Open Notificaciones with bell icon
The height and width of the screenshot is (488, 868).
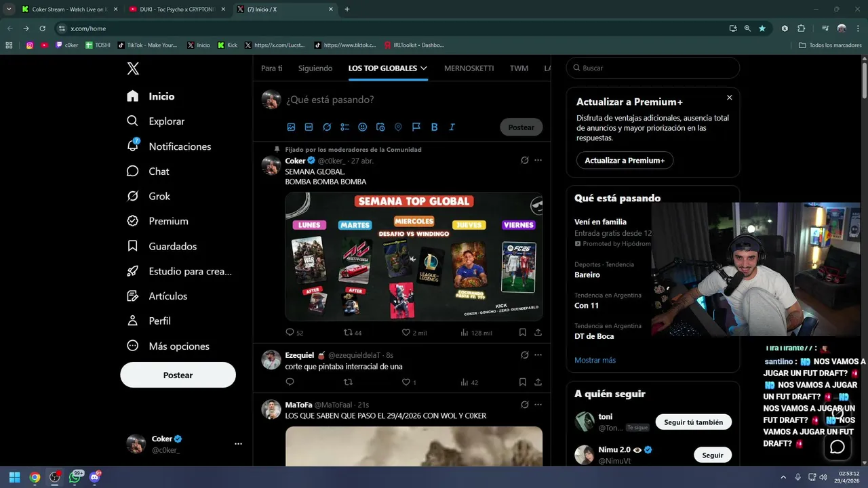pyautogui.click(x=169, y=146)
